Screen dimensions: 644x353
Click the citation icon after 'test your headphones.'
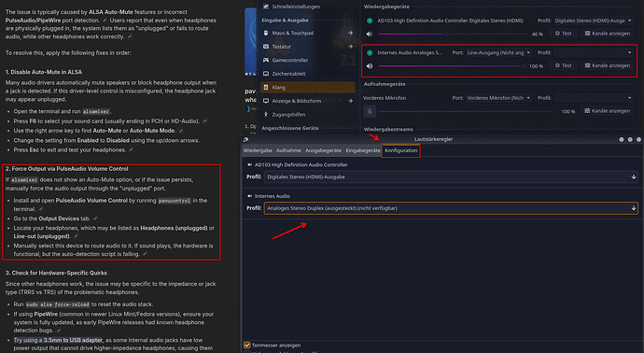(x=131, y=150)
